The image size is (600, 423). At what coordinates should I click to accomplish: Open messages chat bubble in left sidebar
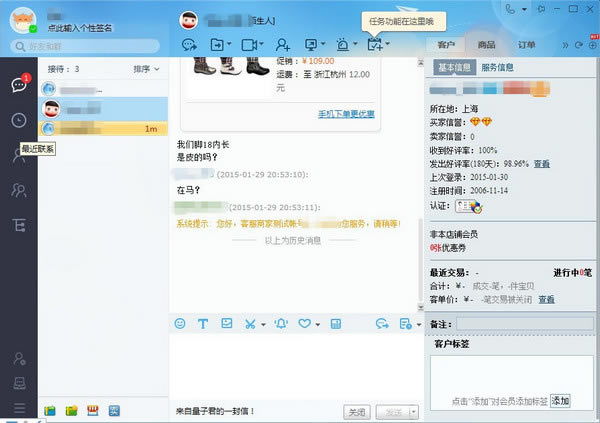pyautogui.click(x=18, y=85)
